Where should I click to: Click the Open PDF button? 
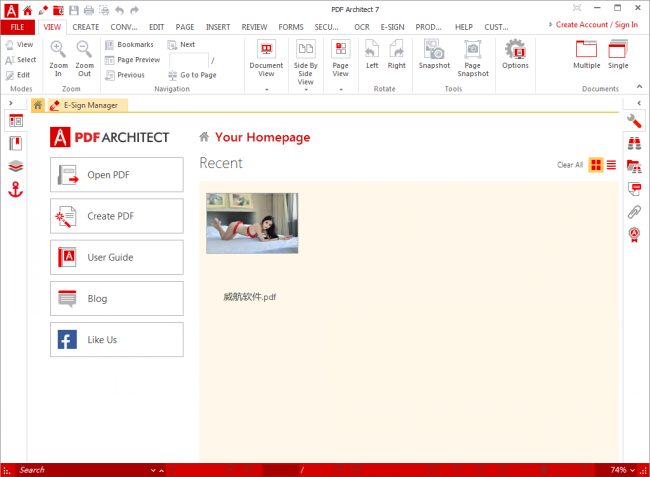coord(117,174)
